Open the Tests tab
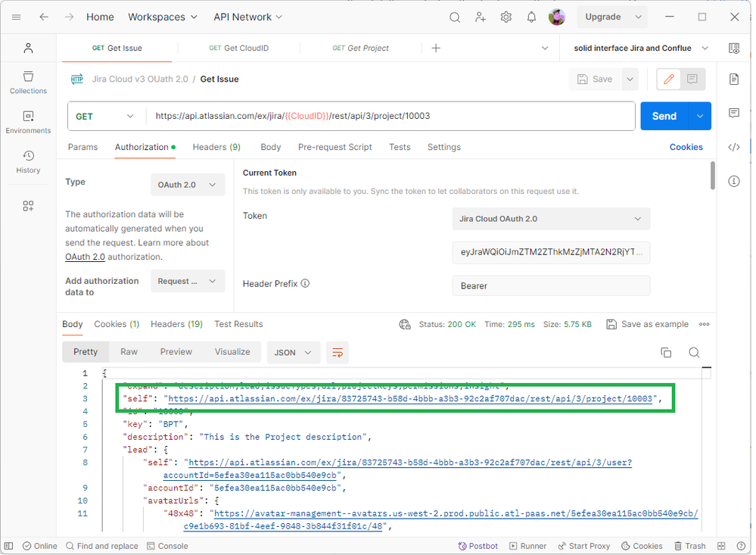756x555 pixels. point(400,147)
